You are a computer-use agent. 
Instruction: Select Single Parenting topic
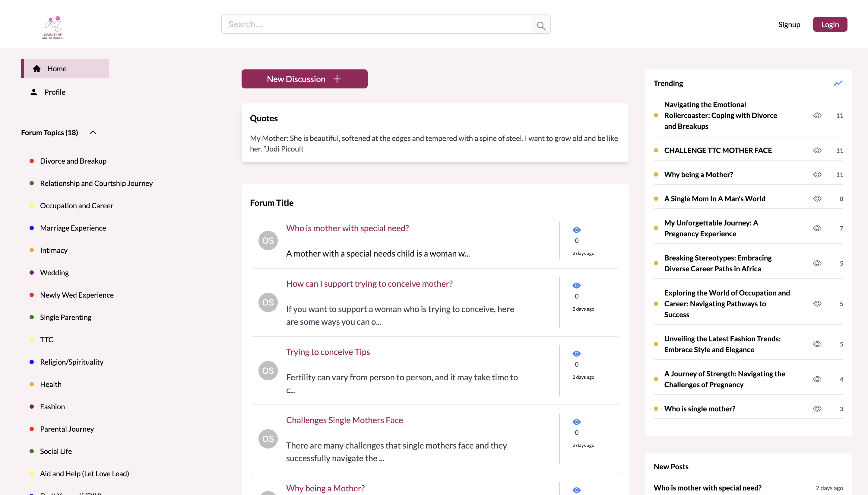(65, 317)
